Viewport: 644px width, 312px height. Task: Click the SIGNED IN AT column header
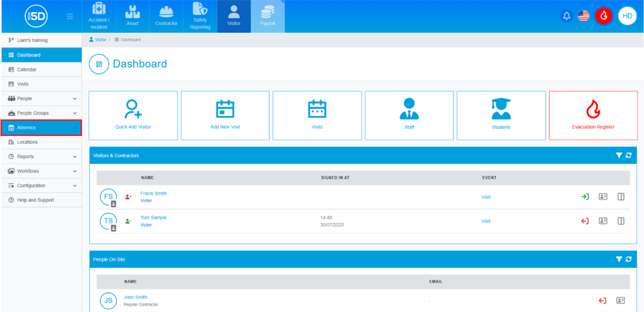tap(335, 178)
